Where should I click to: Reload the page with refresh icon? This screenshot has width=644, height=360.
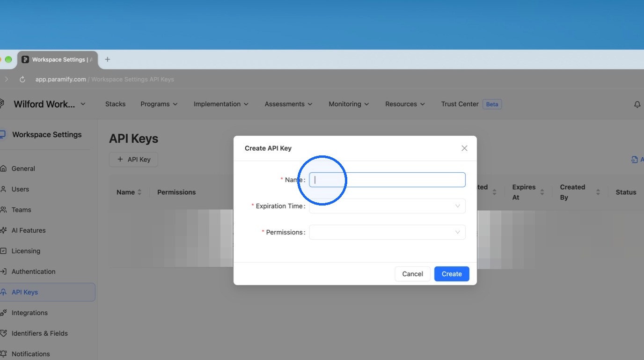tap(22, 79)
